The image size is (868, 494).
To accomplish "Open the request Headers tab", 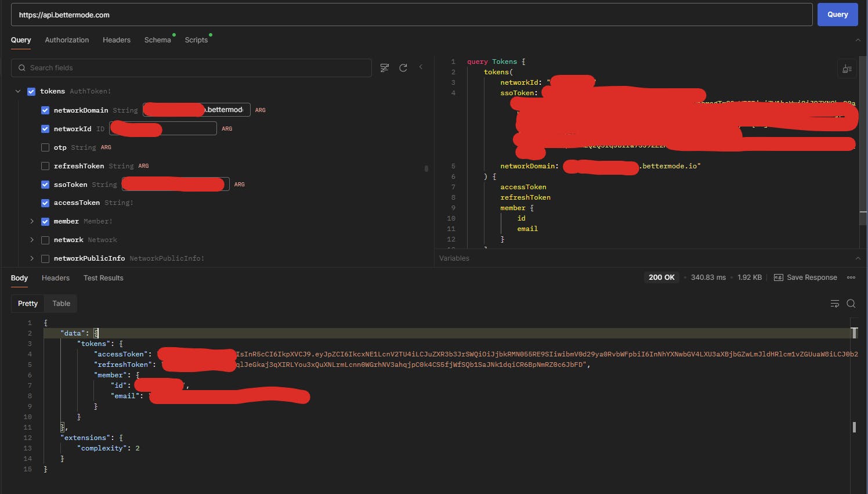I will [x=117, y=40].
